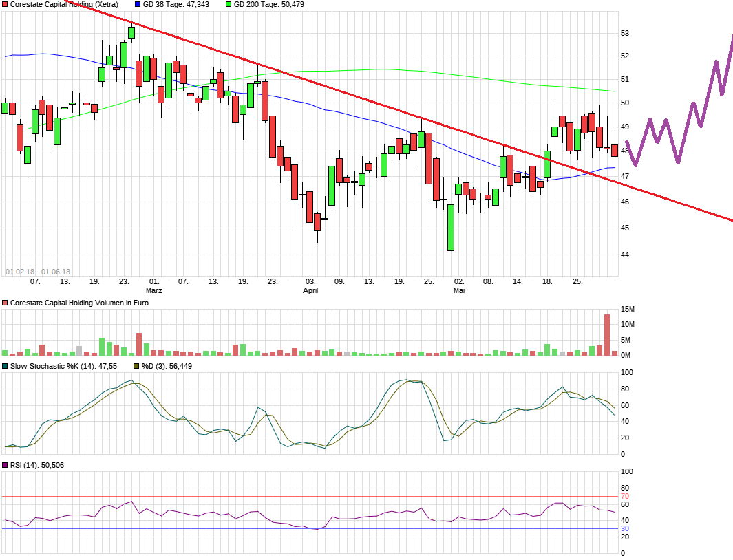Screen dimensions: 733x560
Task: Select the red Corestate Capital Holding legend marker
Action: 6,6
